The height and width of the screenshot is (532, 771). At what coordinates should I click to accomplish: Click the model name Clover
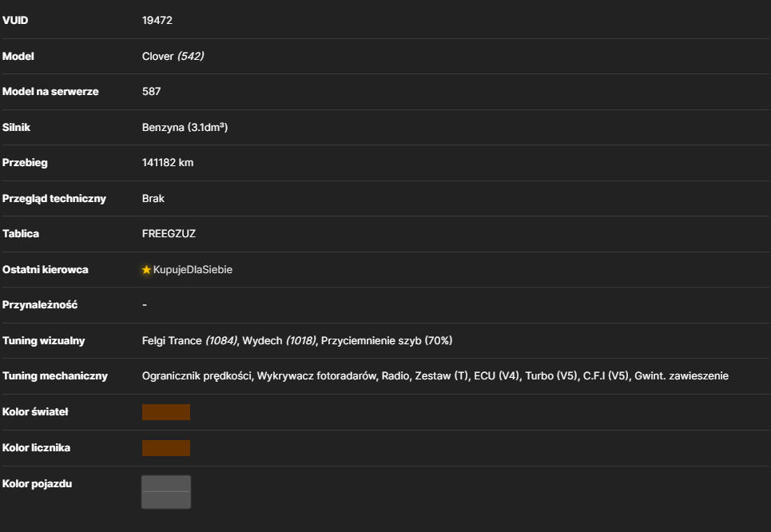pyautogui.click(x=158, y=56)
